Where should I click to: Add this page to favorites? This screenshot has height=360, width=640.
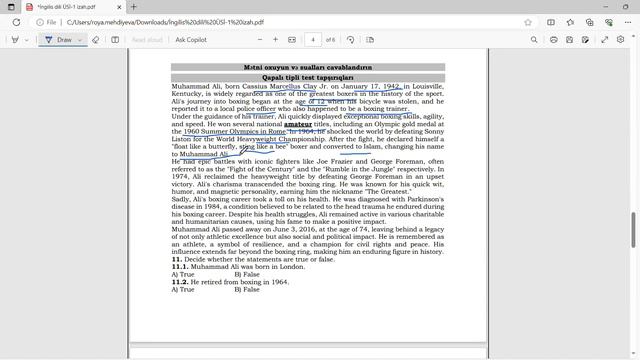tap(528, 22)
